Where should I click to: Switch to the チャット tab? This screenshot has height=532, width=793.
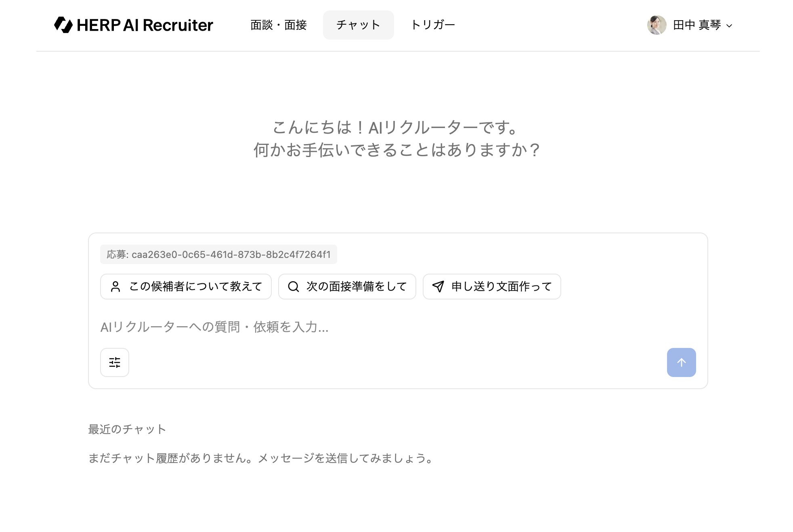358,25
